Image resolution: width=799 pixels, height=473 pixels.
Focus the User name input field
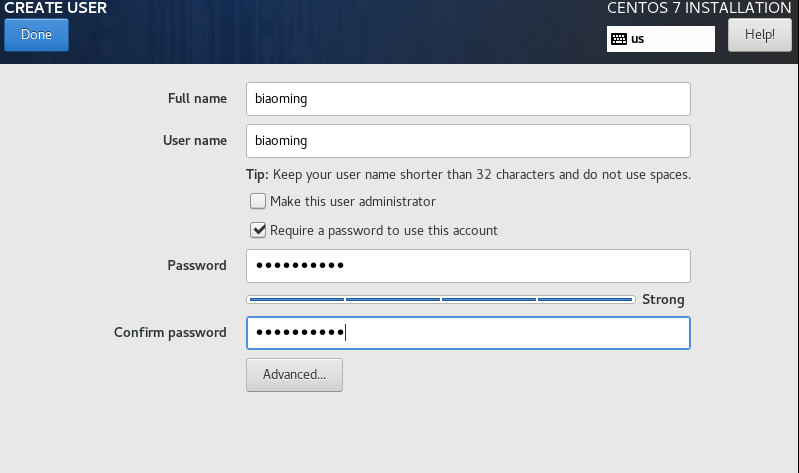(468, 141)
